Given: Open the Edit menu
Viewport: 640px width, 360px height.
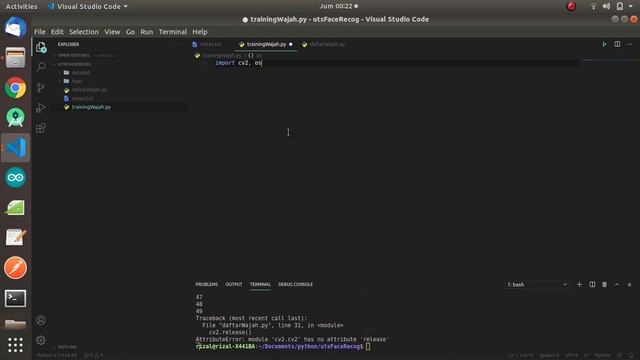Looking at the screenshot, I should [57, 32].
